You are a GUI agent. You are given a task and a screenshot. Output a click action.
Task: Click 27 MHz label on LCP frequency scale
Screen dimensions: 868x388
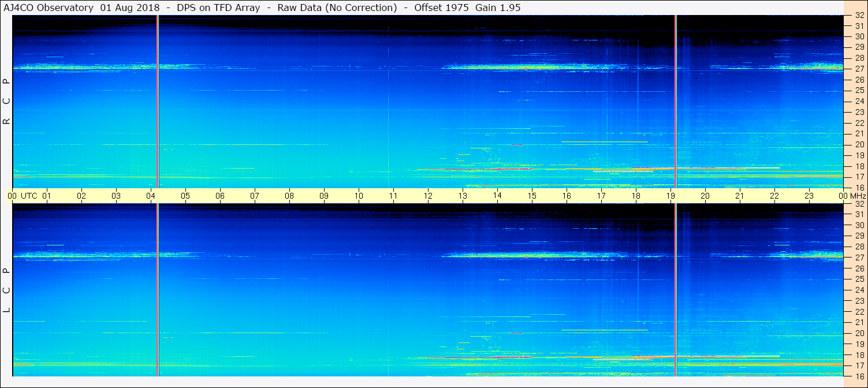859,258
